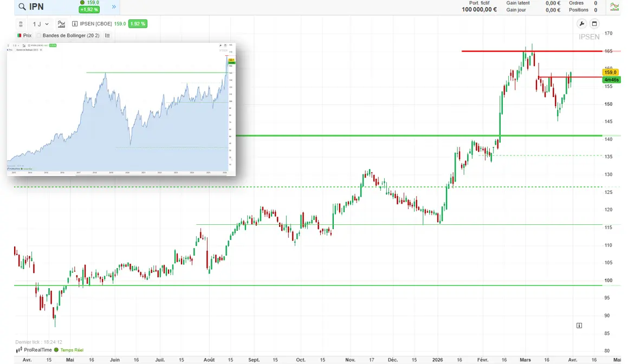
Task: Expand the panel with double chevron arrows
Action: 114,7
